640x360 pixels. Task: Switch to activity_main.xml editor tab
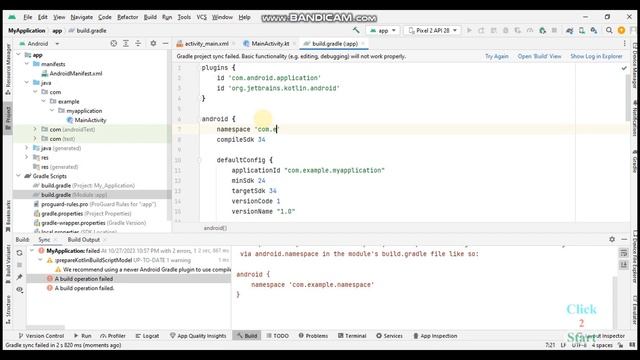(x=206, y=43)
